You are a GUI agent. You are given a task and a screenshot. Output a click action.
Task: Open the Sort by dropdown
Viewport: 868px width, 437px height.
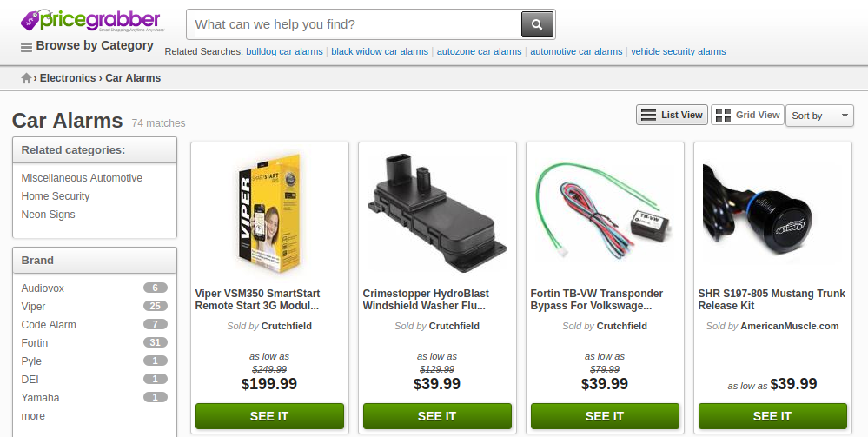coord(819,116)
